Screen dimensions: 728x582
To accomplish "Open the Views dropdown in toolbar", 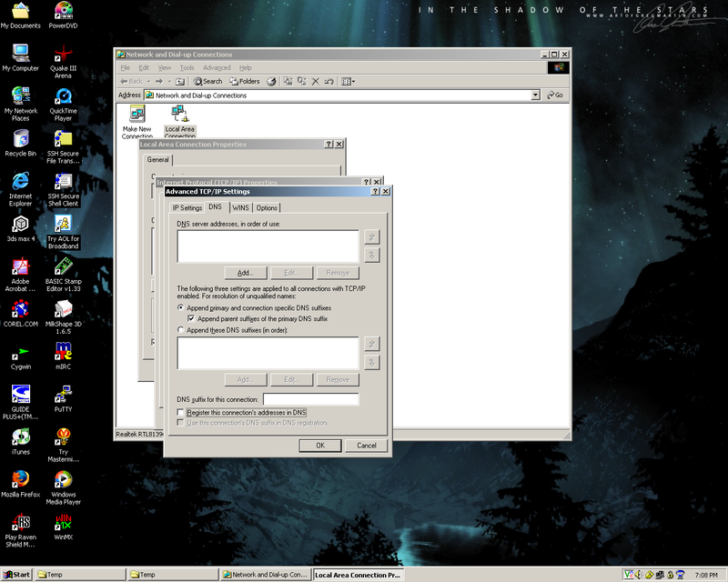I will 349,82.
